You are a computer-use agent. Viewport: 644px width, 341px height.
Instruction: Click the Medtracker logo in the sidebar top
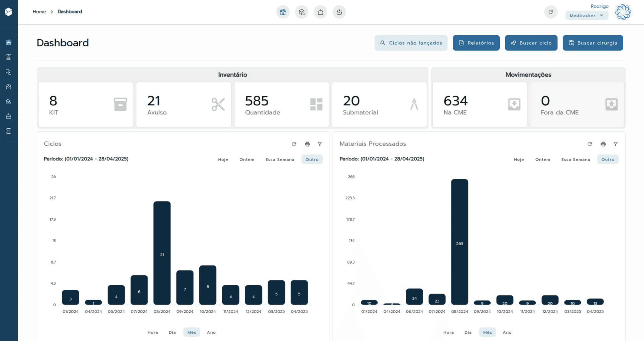(8, 12)
